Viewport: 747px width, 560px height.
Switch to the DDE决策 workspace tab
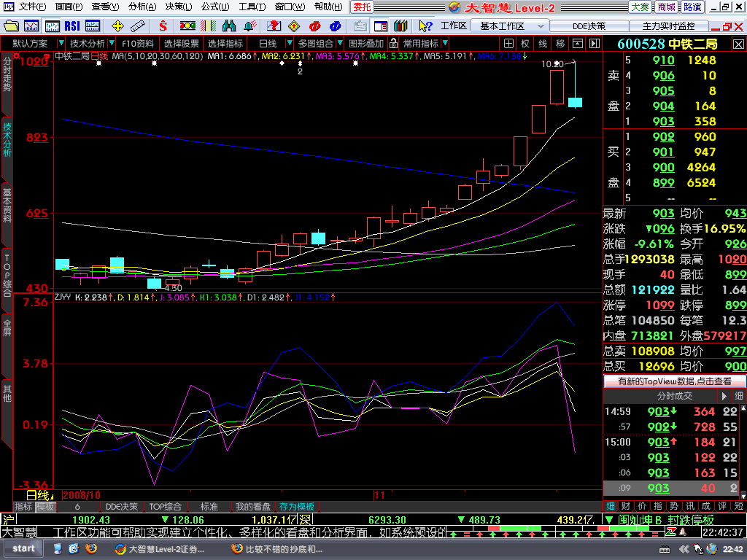589,26
